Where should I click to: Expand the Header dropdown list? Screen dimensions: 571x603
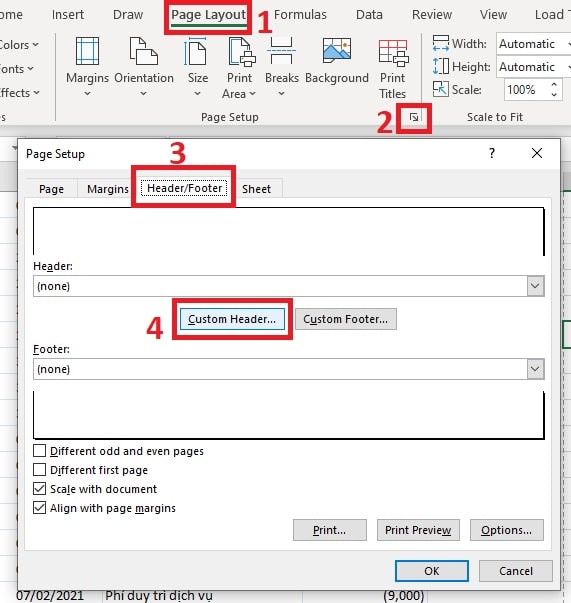pyautogui.click(x=535, y=286)
